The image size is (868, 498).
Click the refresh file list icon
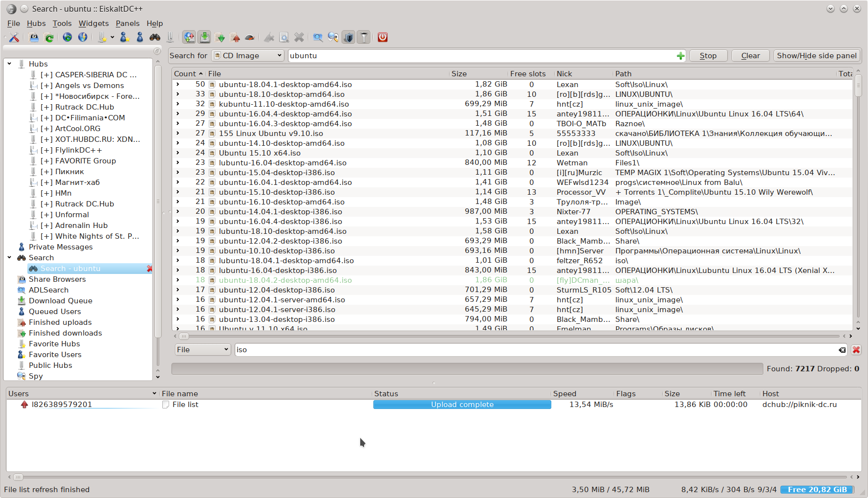point(49,37)
